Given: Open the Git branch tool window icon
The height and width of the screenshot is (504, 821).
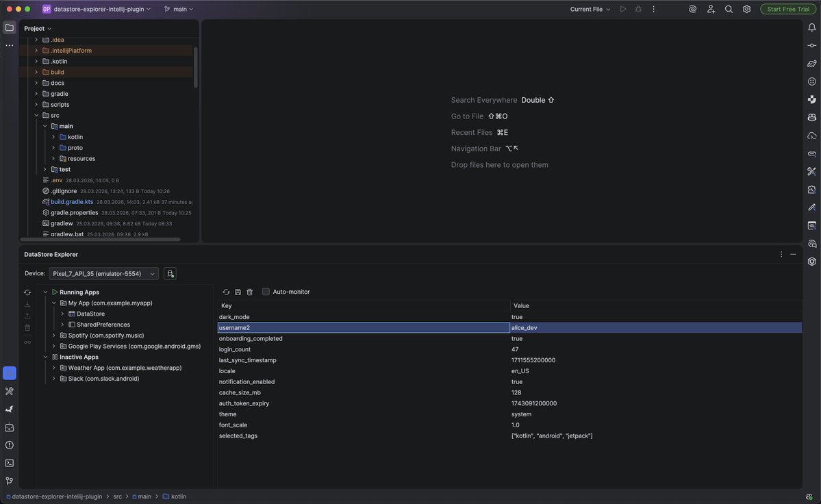Looking at the screenshot, I should click(x=10, y=481).
